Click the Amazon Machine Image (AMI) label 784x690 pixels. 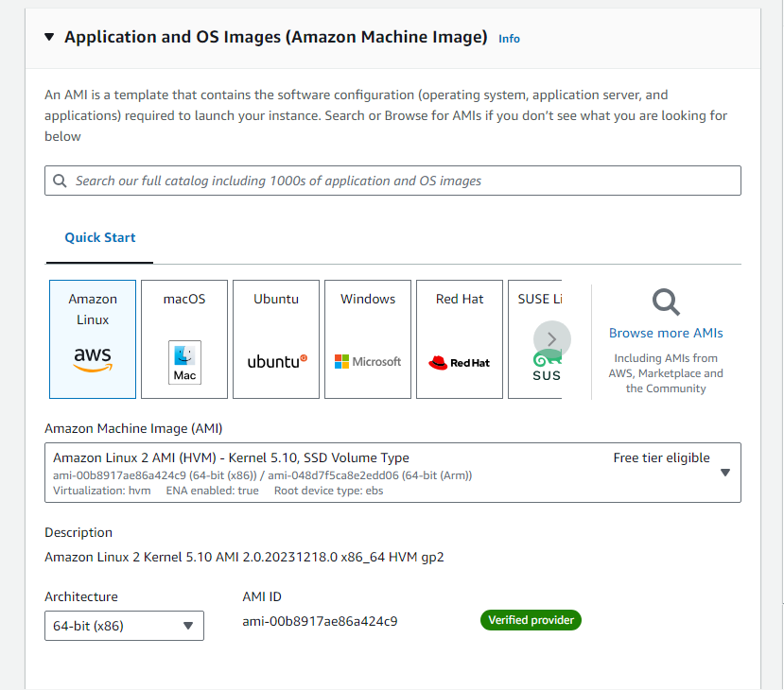(133, 428)
